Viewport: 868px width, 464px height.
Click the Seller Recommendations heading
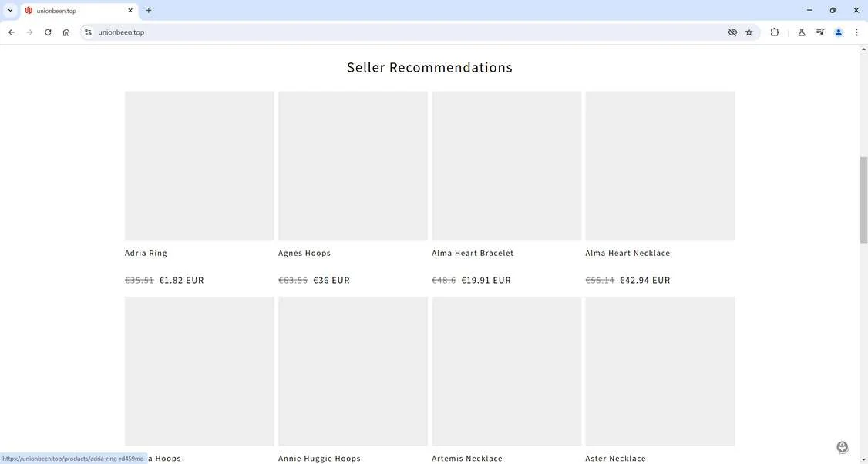coord(429,68)
